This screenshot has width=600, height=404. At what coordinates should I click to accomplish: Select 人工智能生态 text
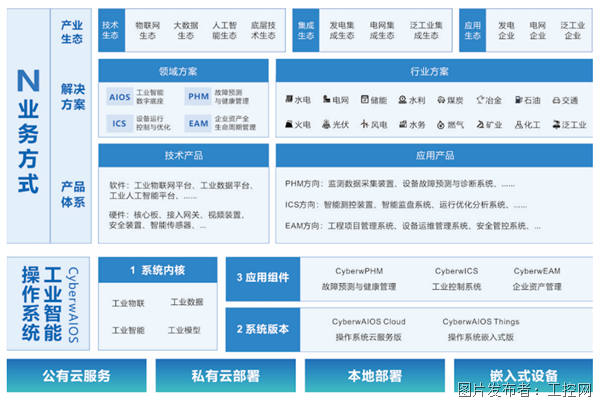[225, 30]
